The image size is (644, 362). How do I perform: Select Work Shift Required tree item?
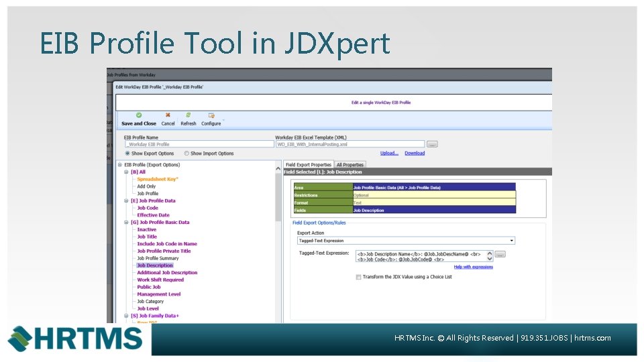click(160, 280)
